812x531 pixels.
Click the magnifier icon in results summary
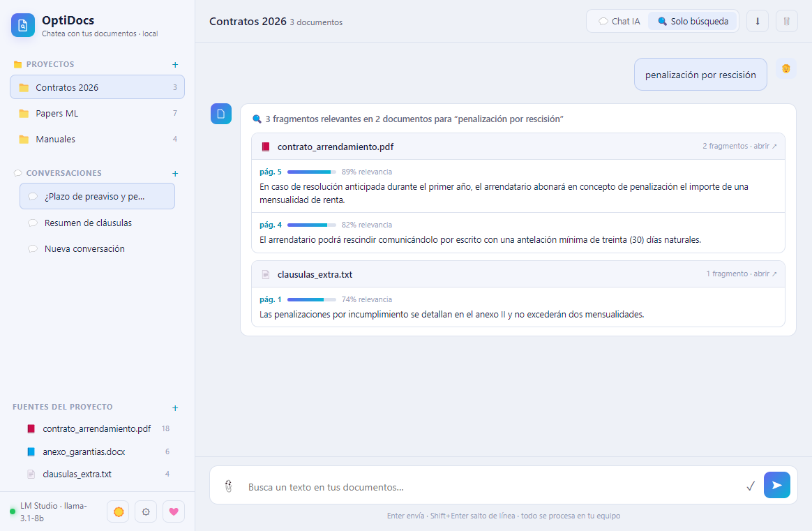pyautogui.click(x=257, y=119)
